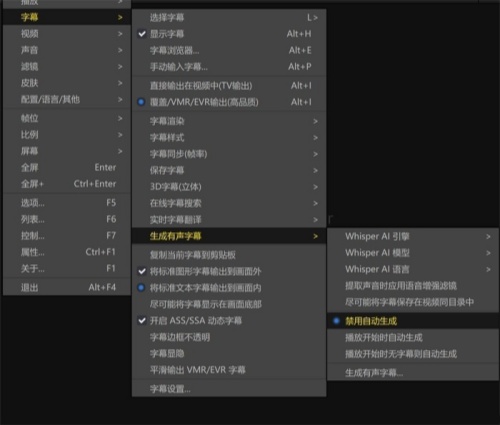Click 复制当前字幕到剪贴板

[229, 255]
